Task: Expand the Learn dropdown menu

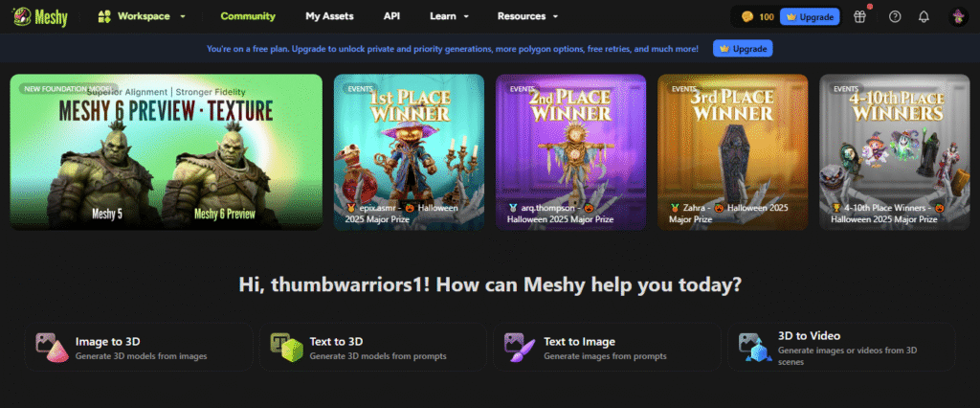Action: click(449, 16)
